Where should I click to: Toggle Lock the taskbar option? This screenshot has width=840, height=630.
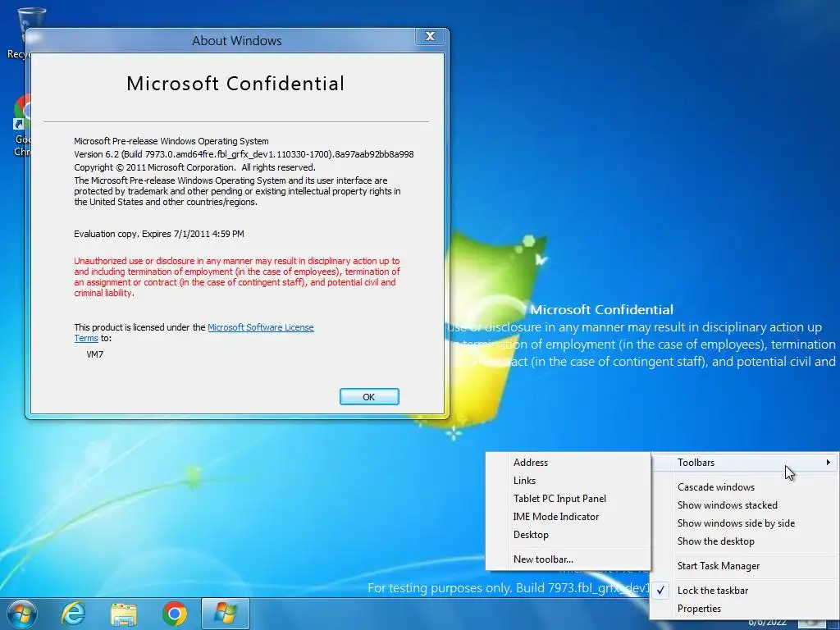745,591
